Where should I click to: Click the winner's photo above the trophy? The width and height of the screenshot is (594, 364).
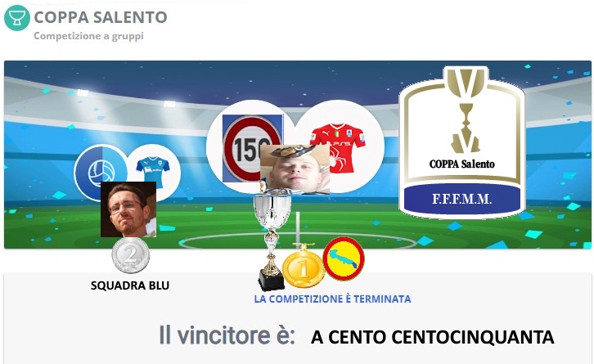(x=295, y=169)
